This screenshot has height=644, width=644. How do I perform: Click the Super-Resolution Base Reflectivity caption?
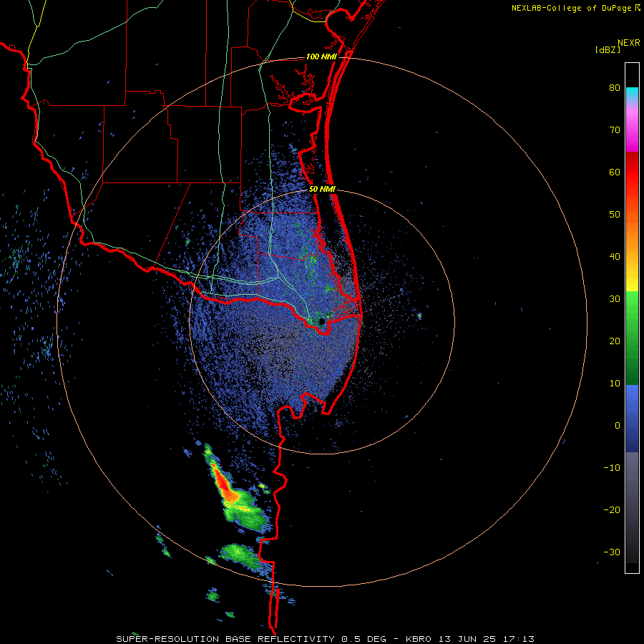(326, 639)
